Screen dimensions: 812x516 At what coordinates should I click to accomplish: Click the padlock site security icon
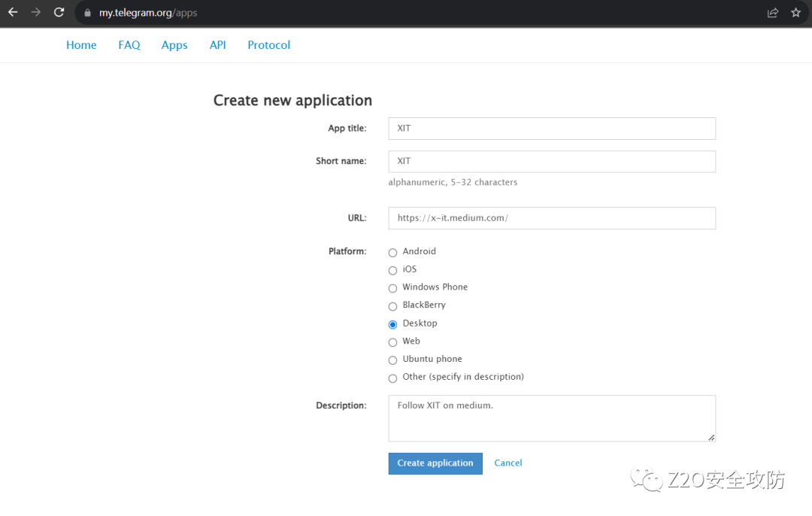click(87, 13)
